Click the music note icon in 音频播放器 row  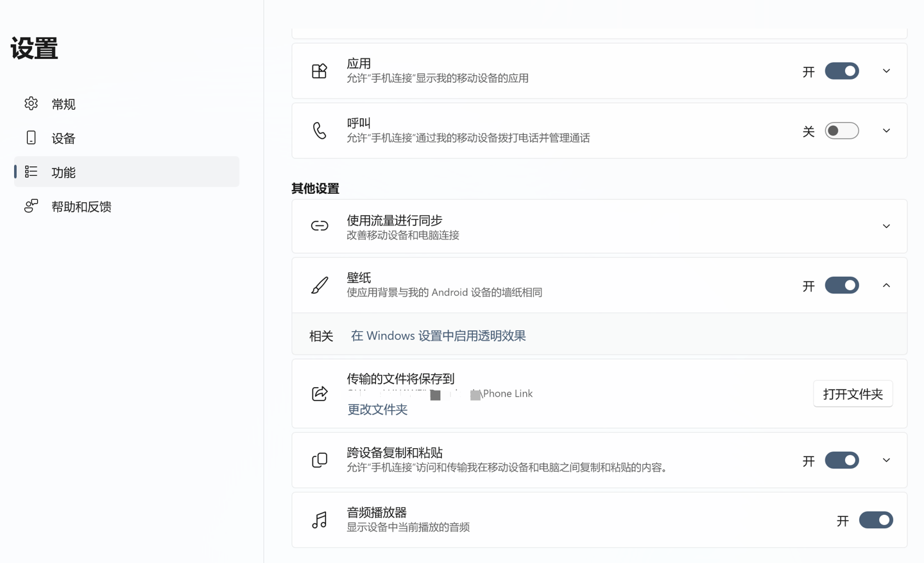(320, 520)
